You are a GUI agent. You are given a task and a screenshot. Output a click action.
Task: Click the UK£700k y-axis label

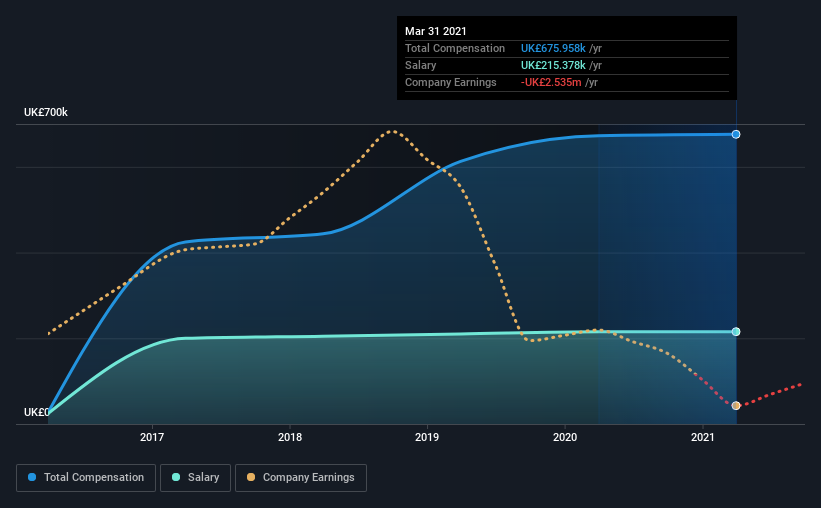click(x=46, y=113)
